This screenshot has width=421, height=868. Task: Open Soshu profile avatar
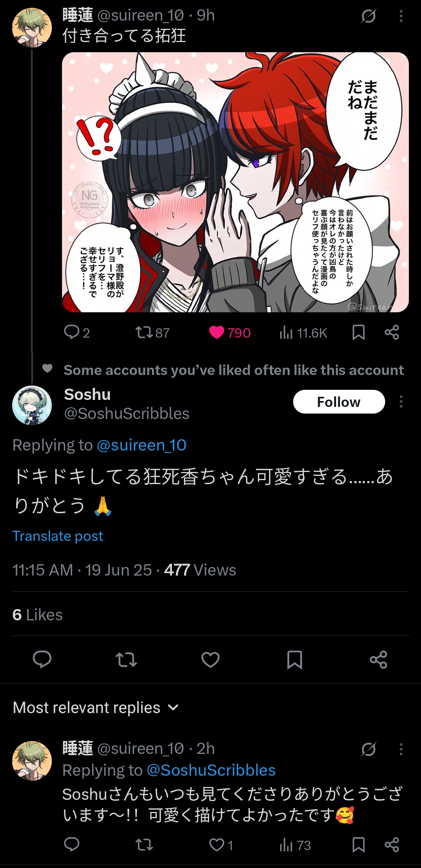[x=32, y=405]
